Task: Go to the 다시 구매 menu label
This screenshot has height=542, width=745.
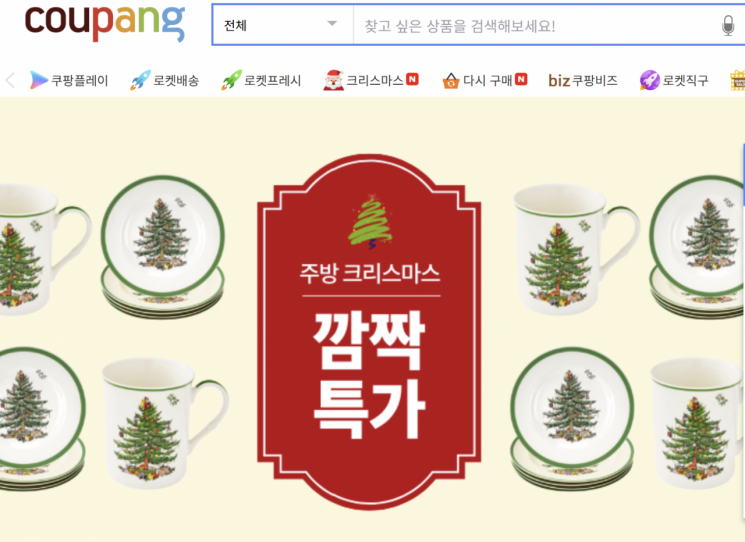Action: tap(487, 80)
